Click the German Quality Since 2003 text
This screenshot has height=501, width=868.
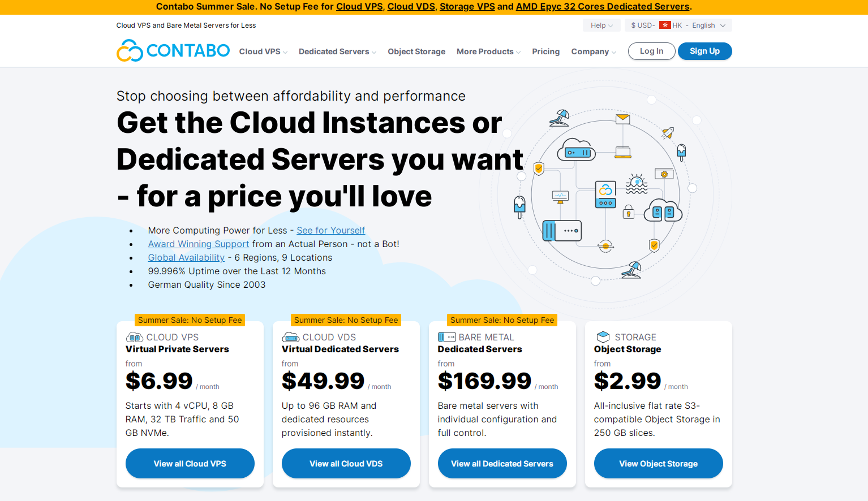pyautogui.click(x=207, y=284)
